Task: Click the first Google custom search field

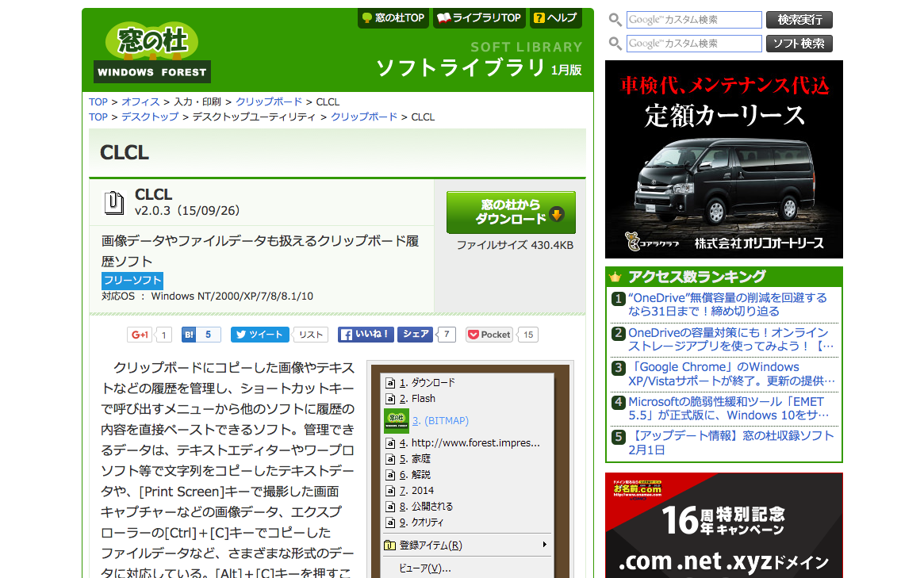Action: (693, 20)
